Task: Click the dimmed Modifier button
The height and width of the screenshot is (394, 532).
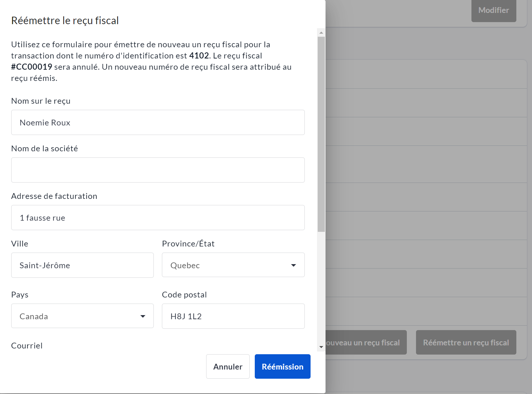Action: (x=494, y=11)
